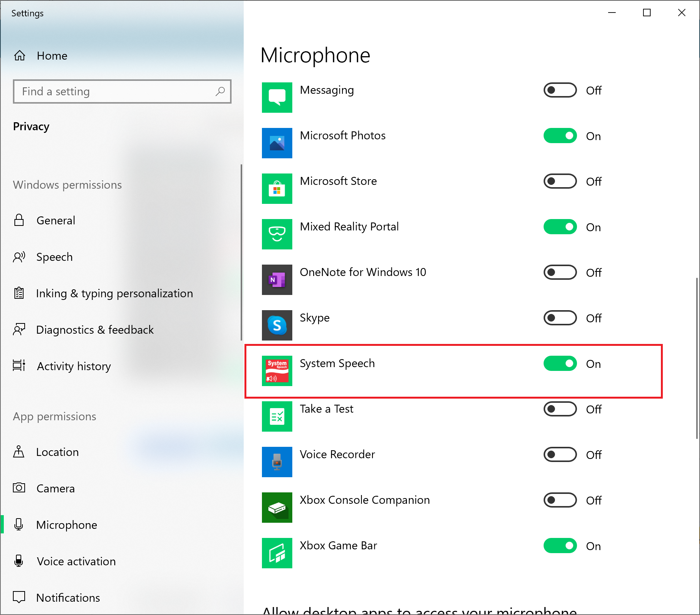The width and height of the screenshot is (700, 615).
Task: Click the General lock icon
Action: point(19,220)
